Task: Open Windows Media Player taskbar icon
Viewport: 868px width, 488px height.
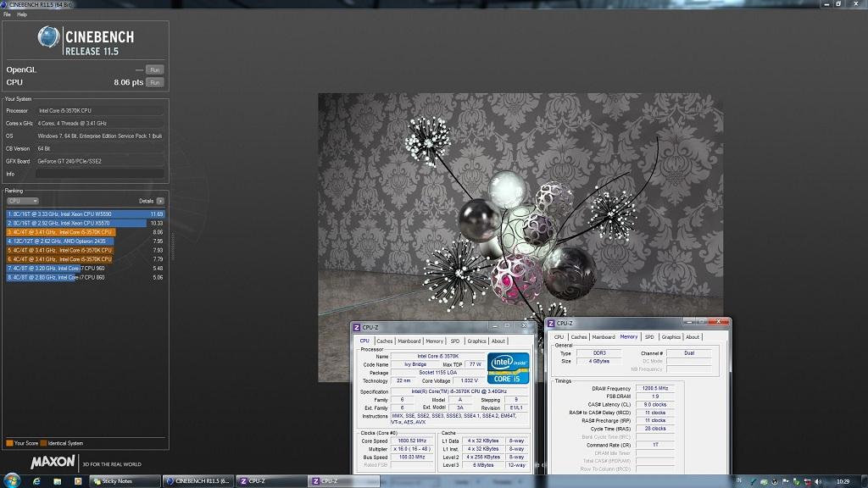Action: point(77,481)
